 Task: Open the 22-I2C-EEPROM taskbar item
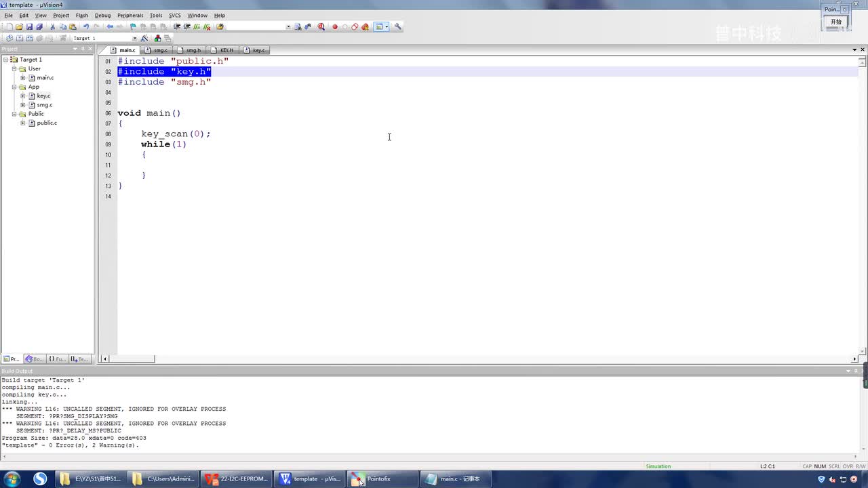[237, 479]
